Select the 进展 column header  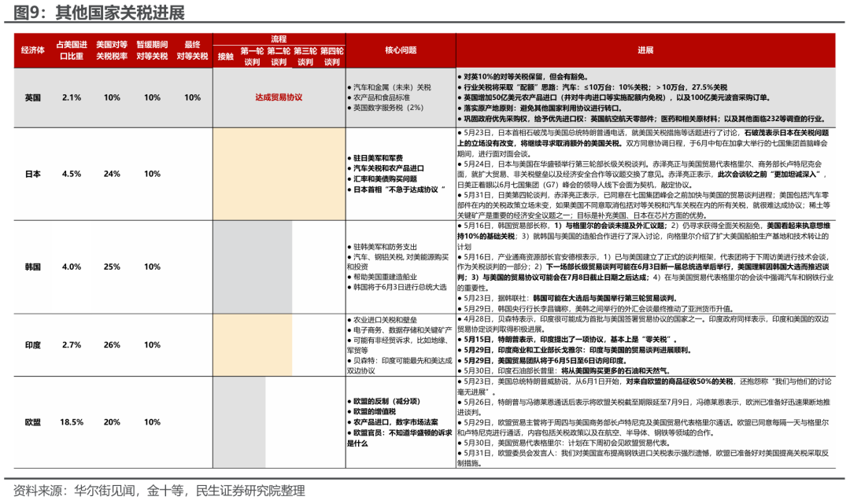point(645,49)
